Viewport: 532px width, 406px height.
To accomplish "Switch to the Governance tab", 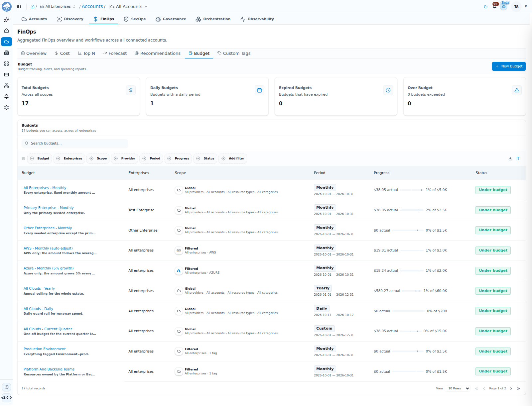I will coord(171,19).
